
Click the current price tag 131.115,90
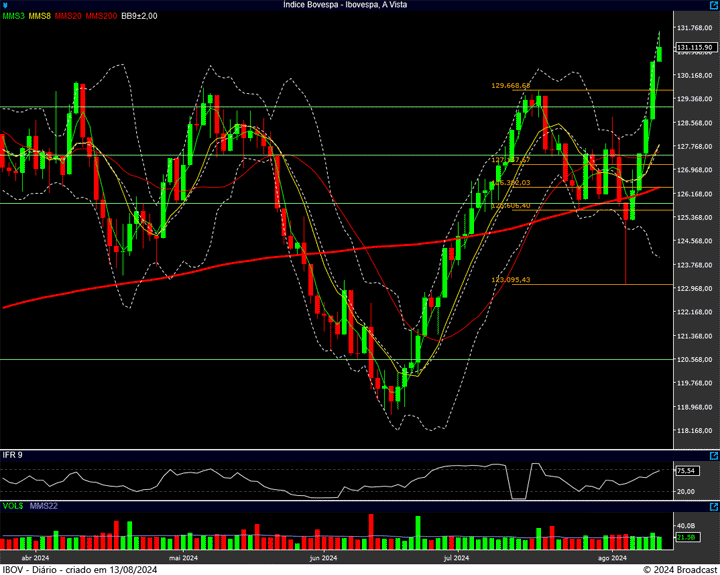pyautogui.click(x=693, y=47)
